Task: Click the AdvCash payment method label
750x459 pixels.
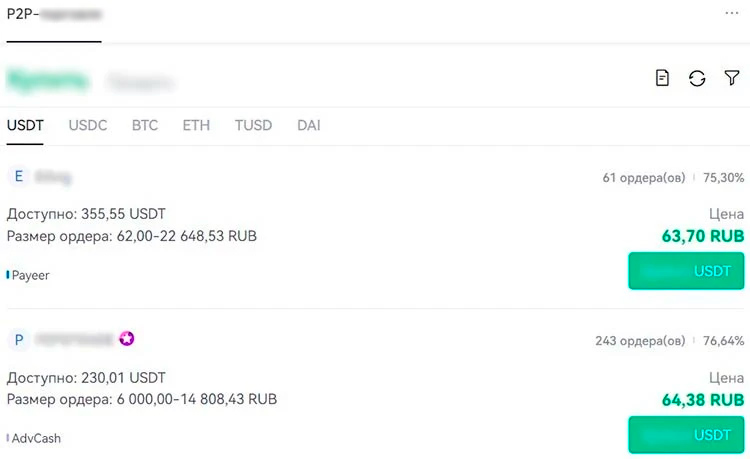Action: point(33,438)
